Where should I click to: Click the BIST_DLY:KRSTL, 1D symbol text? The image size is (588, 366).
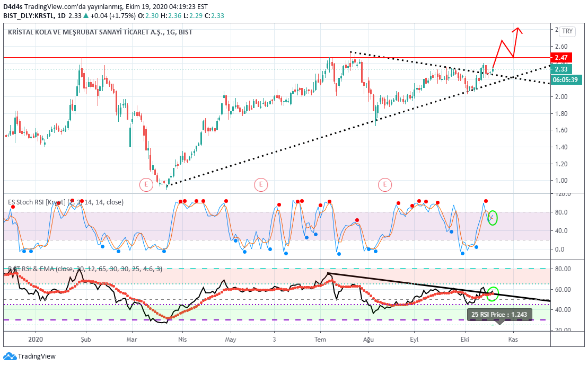pyautogui.click(x=34, y=16)
